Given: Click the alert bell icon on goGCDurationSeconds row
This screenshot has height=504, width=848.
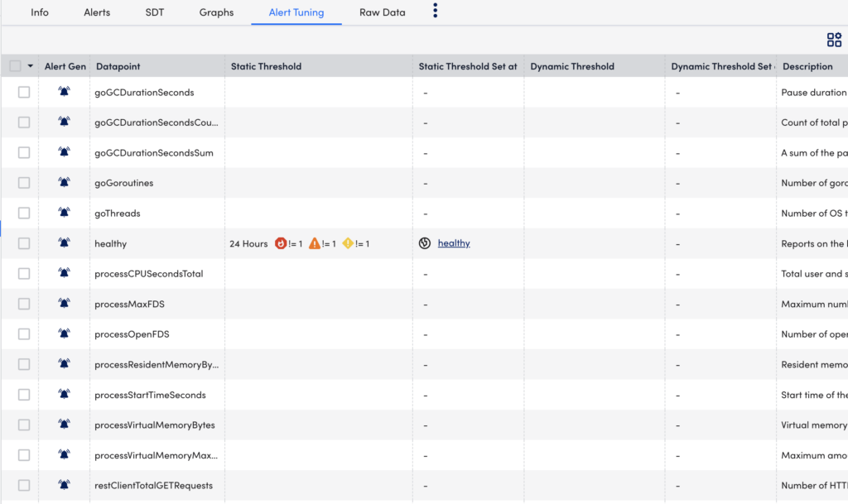Looking at the screenshot, I should (65, 92).
